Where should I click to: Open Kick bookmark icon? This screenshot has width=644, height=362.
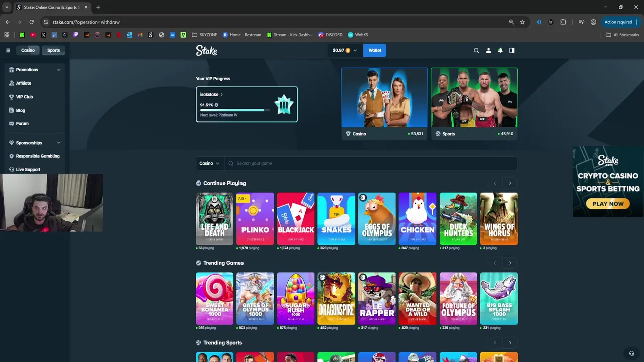(22, 35)
